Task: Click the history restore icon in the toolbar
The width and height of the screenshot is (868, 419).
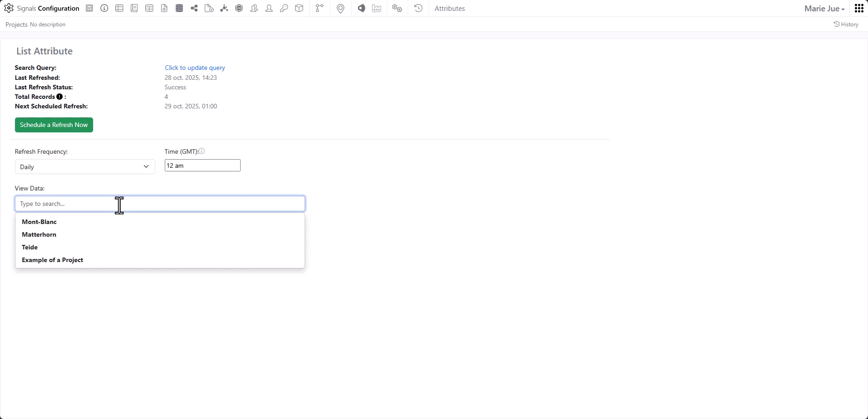Action: point(418,8)
